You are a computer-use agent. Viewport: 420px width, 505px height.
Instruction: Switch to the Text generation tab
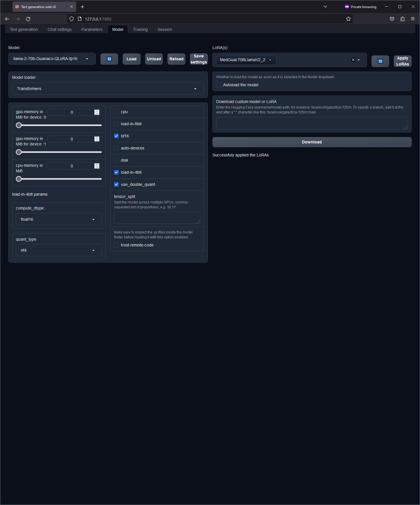tap(24, 29)
